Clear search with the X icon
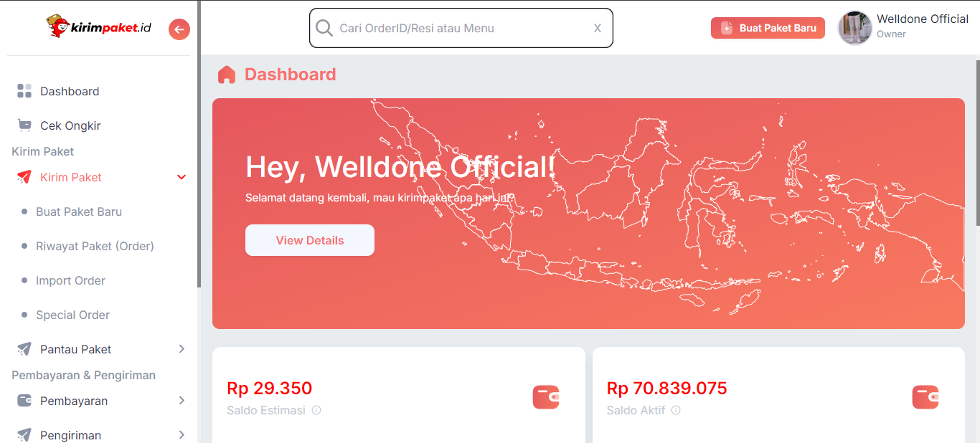Screen dimensions: 980x443 pos(597,29)
